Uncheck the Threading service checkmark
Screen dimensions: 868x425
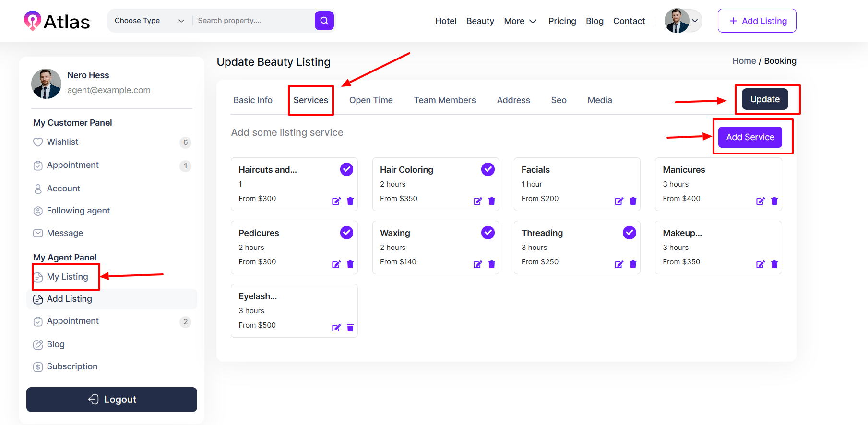629,233
